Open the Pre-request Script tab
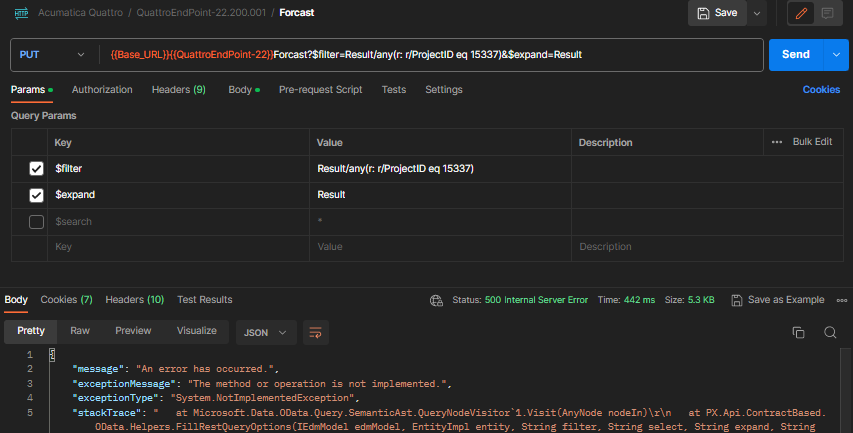The width and height of the screenshot is (853, 433). [x=320, y=90]
